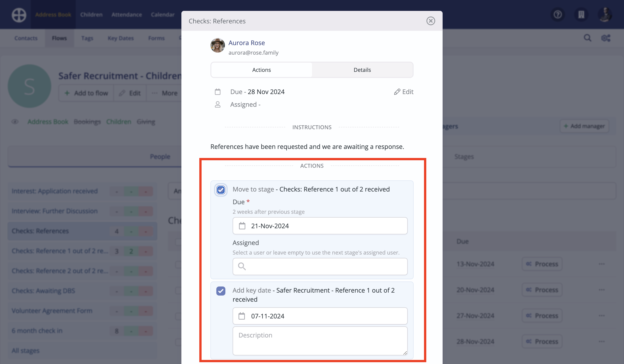This screenshot has width=624, height=364.
Task: Click the search magnifier icon in sub bar
Action: pyautogui.click(x=587, y=38)
